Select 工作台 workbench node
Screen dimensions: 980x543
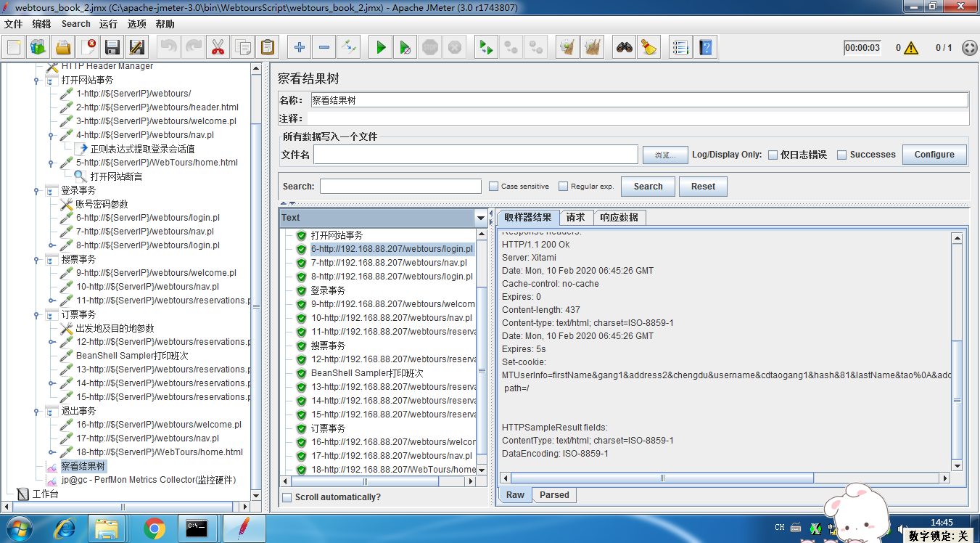[45, 494]
